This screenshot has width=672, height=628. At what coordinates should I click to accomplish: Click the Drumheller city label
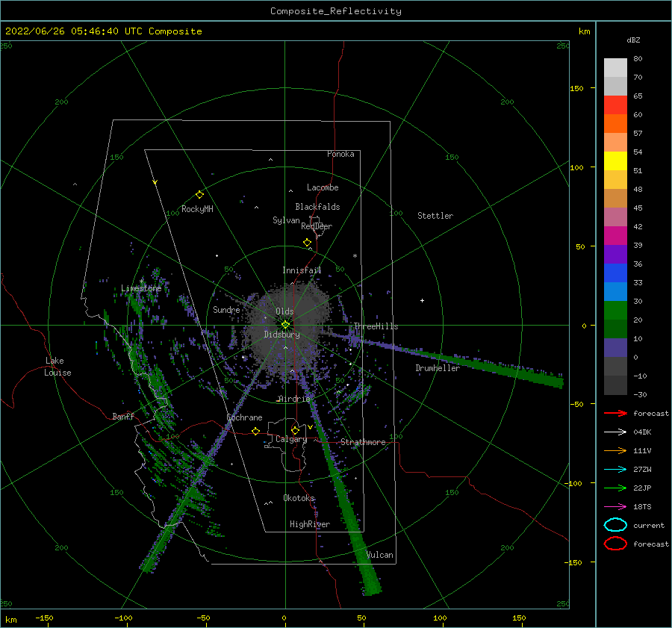438,368
